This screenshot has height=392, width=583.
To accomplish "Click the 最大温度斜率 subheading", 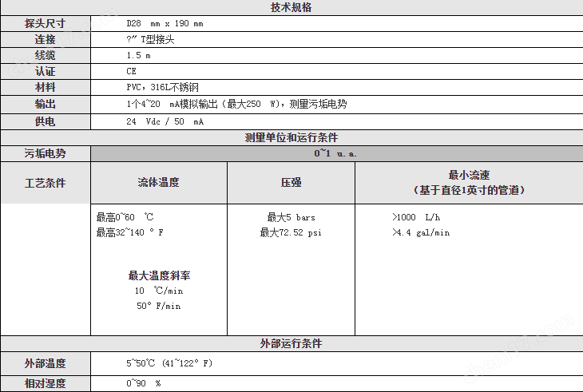I will [159, 275].
